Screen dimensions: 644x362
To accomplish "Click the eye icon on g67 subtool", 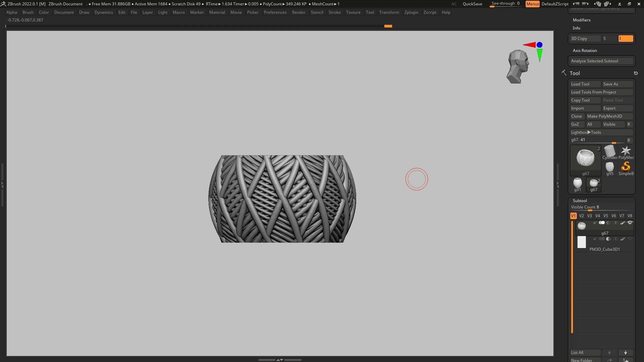I will tap(630, 223).
